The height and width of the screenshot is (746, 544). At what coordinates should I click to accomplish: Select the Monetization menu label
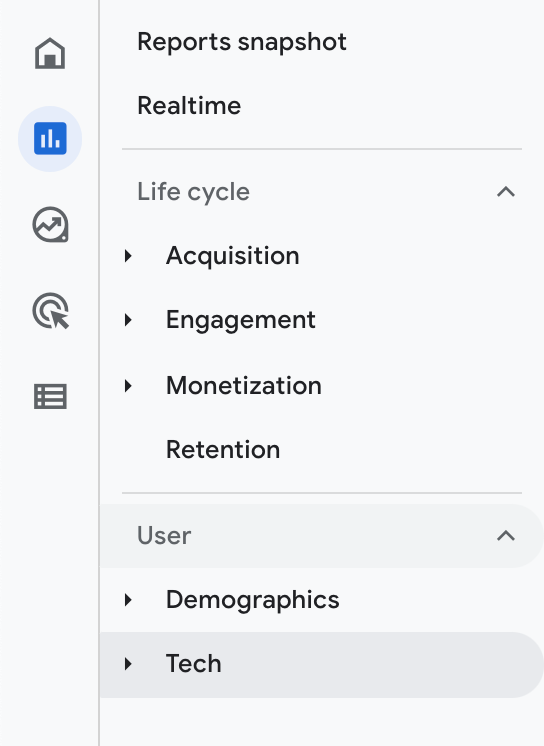click(244, 385)
